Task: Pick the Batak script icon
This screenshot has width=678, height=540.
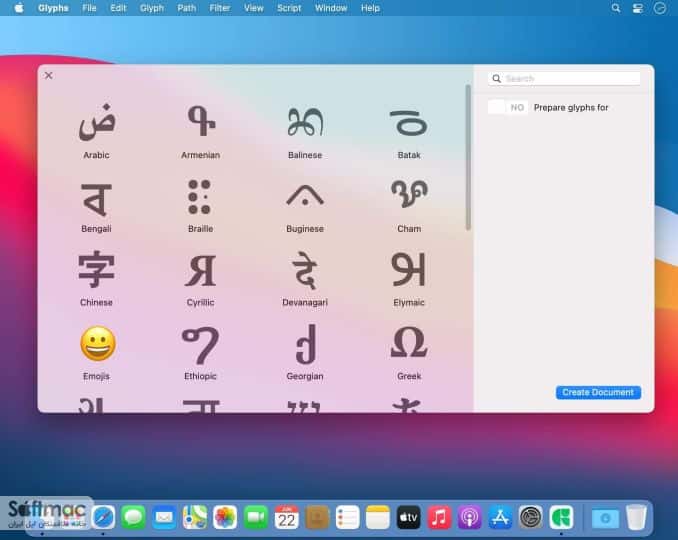Action: tap(409, 123)
